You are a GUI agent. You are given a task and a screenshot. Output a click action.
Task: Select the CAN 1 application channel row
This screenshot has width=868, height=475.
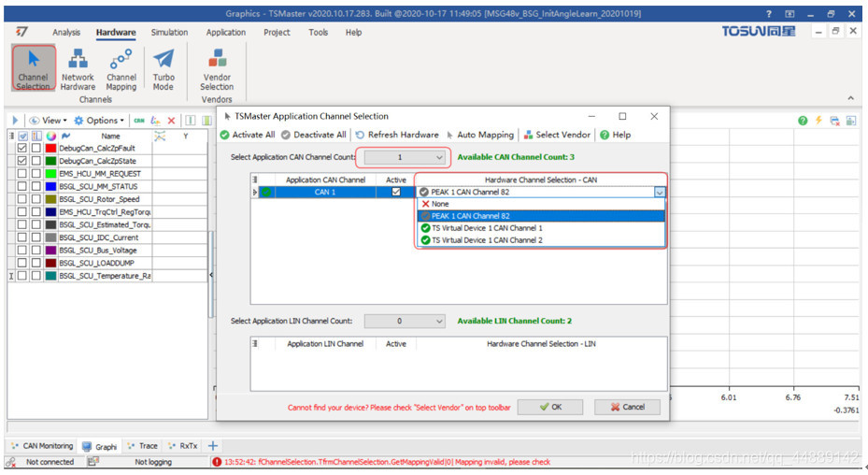pos(325,192)
